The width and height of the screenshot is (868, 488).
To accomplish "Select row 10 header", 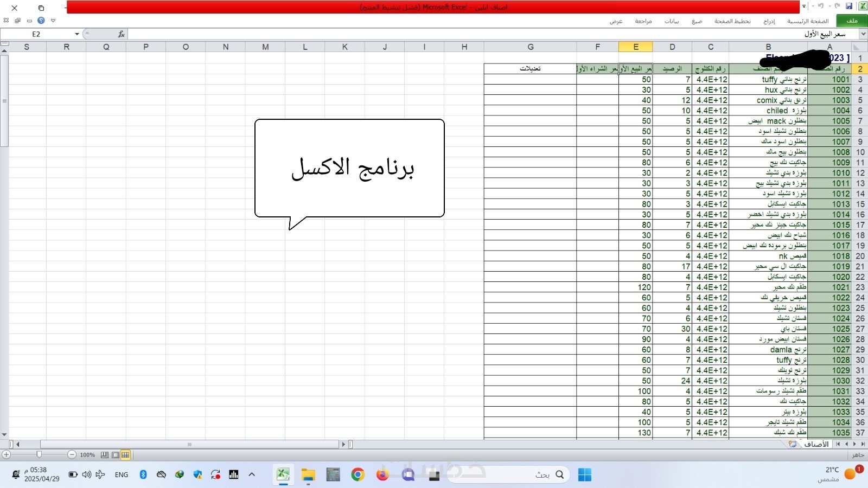I will [x=860, y=152].
